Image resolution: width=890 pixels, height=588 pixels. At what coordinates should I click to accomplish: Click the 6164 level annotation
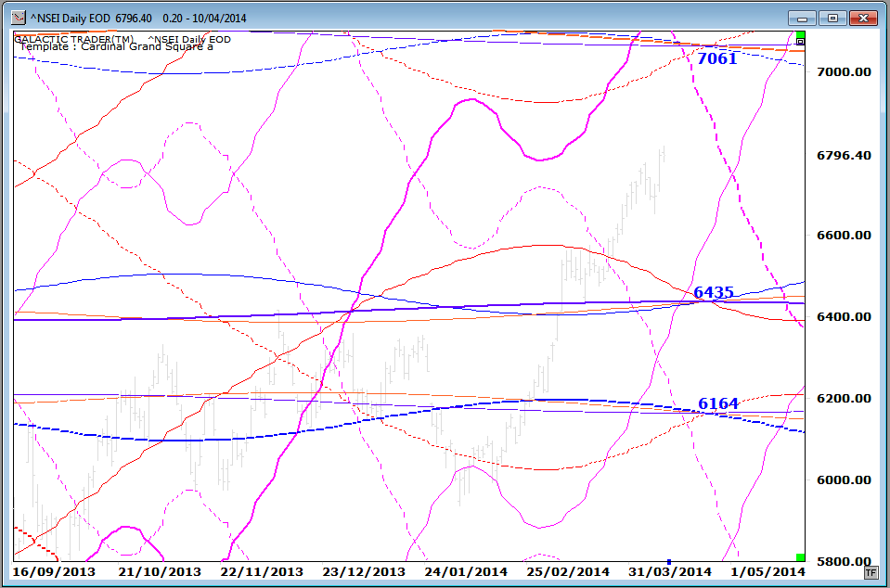(718, 403)
